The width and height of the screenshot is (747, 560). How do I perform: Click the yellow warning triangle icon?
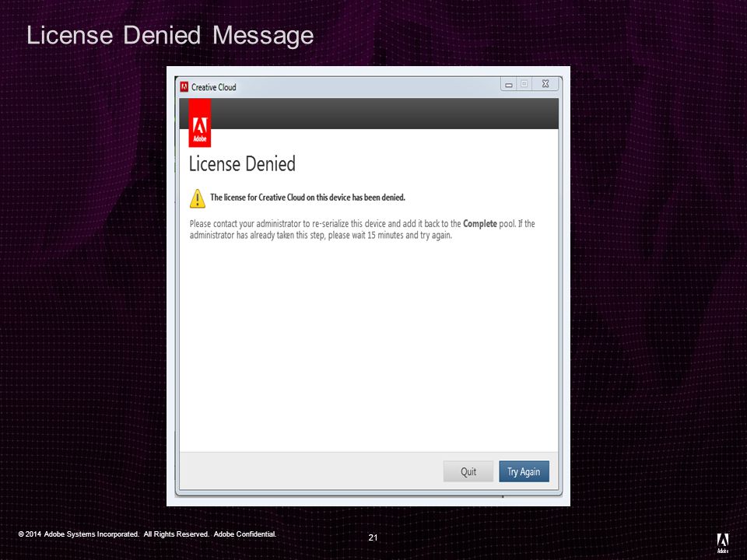pyautogui.click(x=197, y=198)
